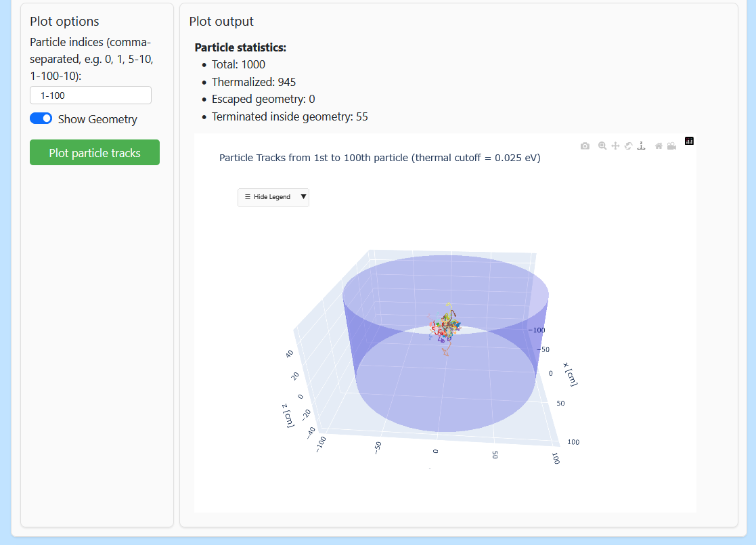Turn off the Show Geometry switch

pos(41,118)
